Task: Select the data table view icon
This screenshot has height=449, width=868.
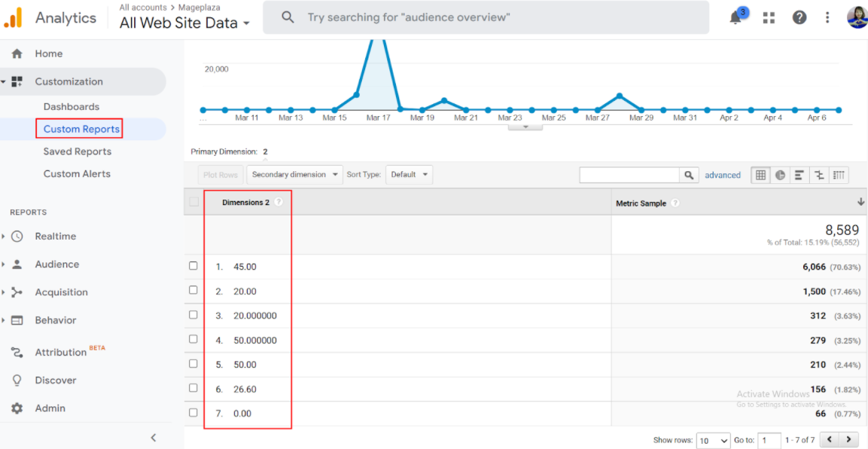Action: (761, 175)
